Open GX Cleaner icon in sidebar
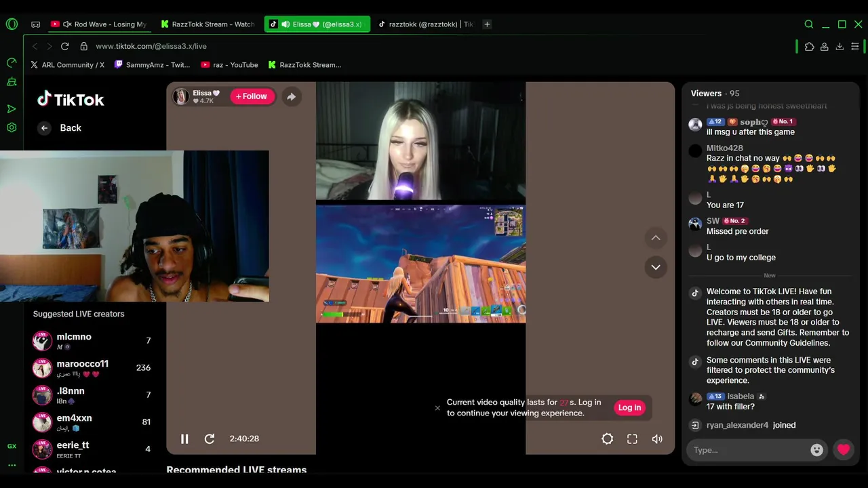This screenshot has height=488, width=868. [x=12, y=83]
